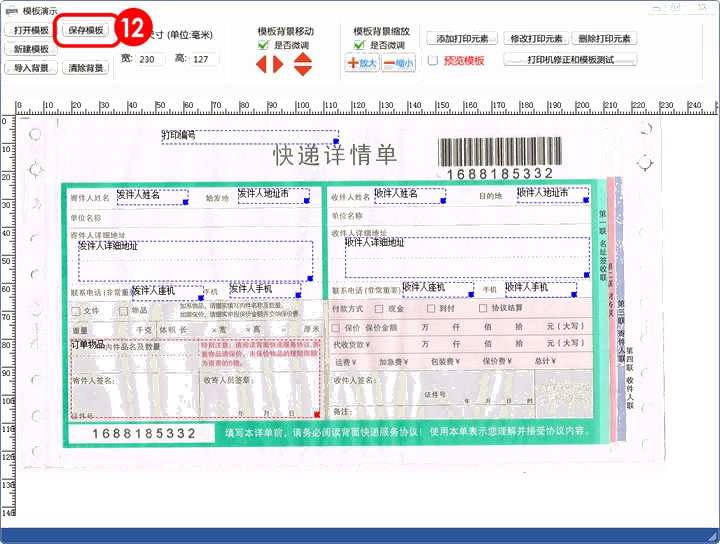Click the 修改打印元素 button
This screenshot has height=544, width=720.
coord(535,38)
